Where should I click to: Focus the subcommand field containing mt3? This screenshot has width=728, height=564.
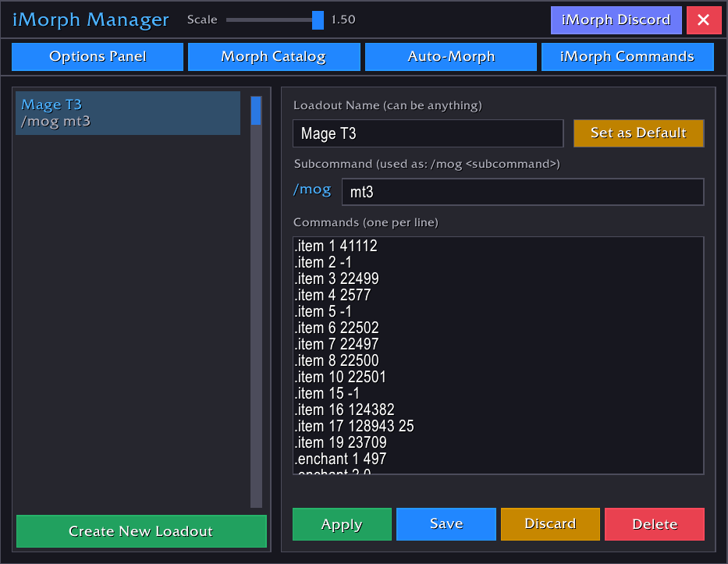point(523,192)
